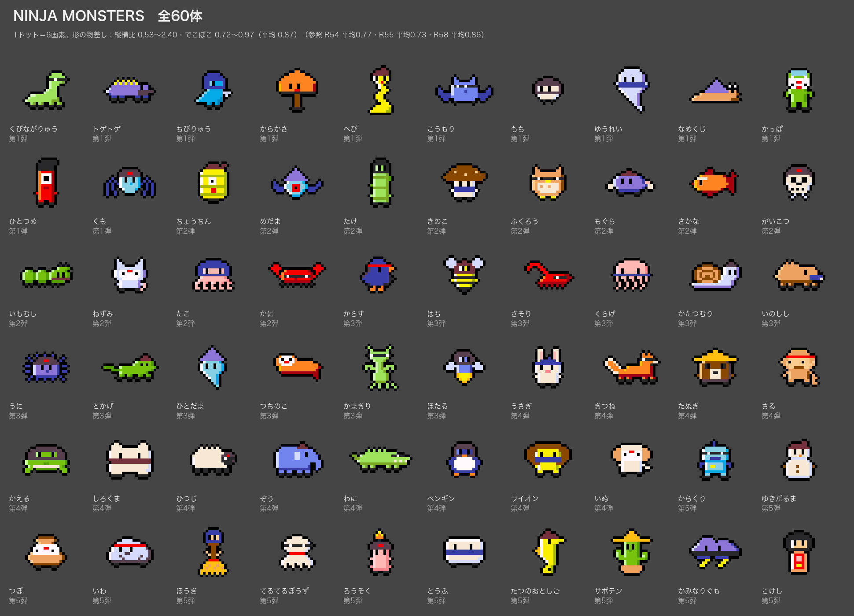Click the label text トゲトゲ
Viewport: 854px width, 616px height.
(107, 129)
